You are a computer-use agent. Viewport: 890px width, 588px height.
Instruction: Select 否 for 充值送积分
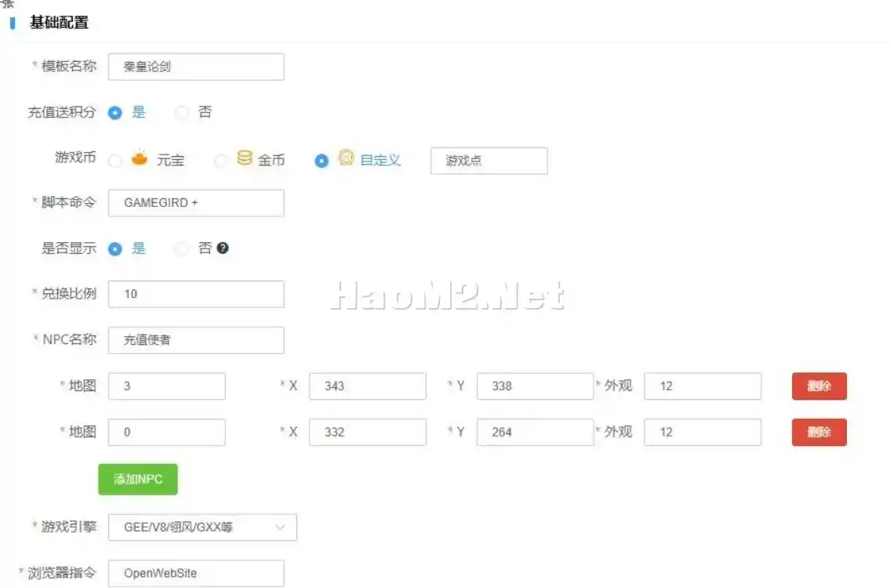pyautogui.click(x=182, y=113)
